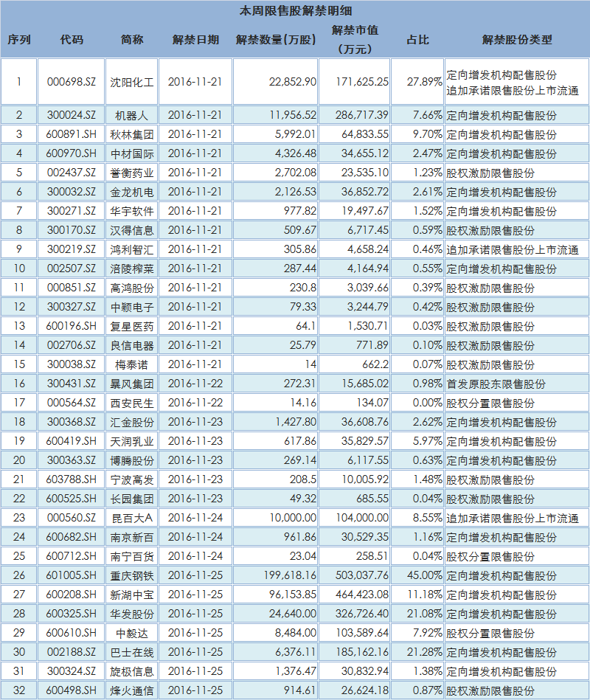Click stock name 复星医药
This screenshot has height=700, width=590.
[x=132, y=326]
